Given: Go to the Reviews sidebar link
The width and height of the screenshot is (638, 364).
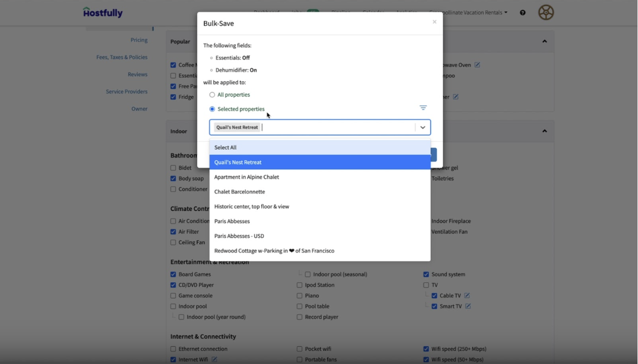Looking at the screenshot, I should tap(138, 74).
